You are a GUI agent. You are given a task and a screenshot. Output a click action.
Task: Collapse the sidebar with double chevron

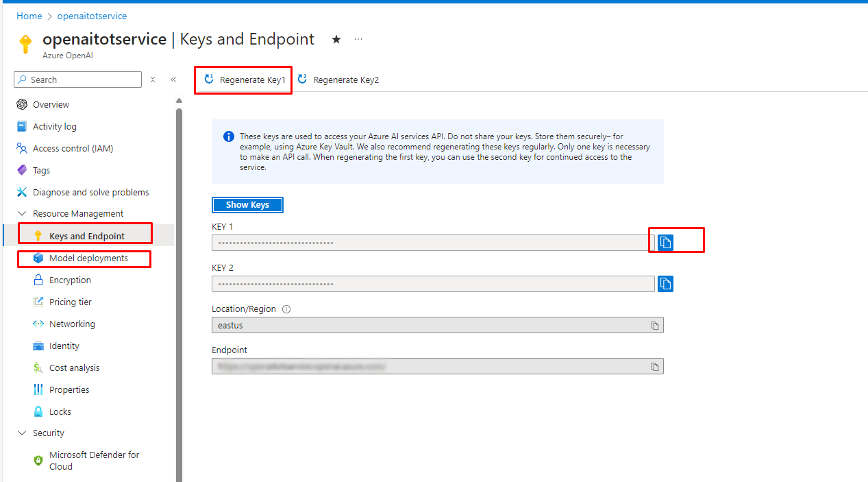173,80
